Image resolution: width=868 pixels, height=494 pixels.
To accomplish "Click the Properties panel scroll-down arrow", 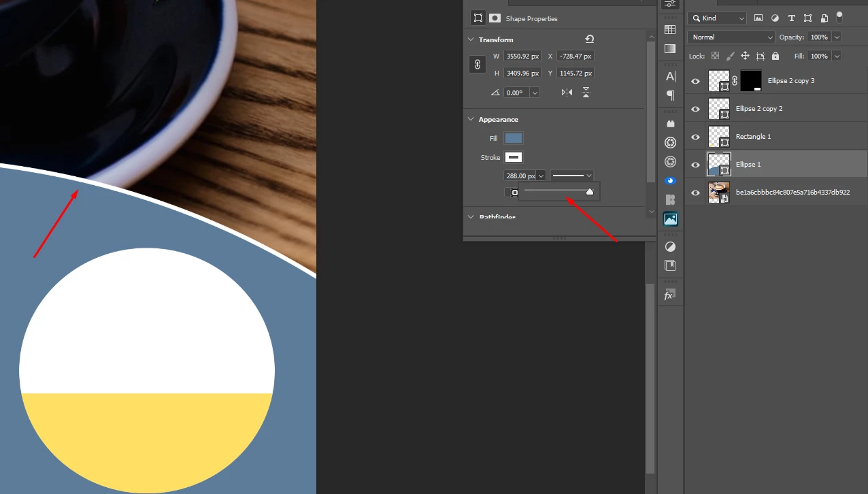I will 651,212.
